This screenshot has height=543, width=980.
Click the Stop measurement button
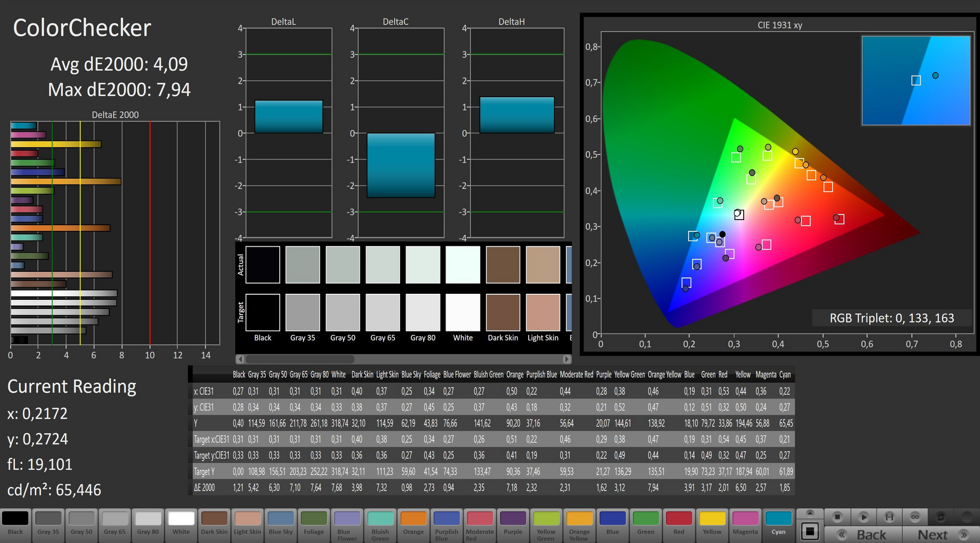pos(838,517)
